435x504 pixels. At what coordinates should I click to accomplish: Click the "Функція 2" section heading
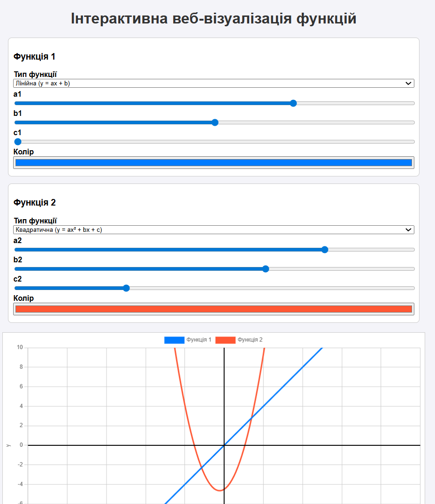[35, 203]
